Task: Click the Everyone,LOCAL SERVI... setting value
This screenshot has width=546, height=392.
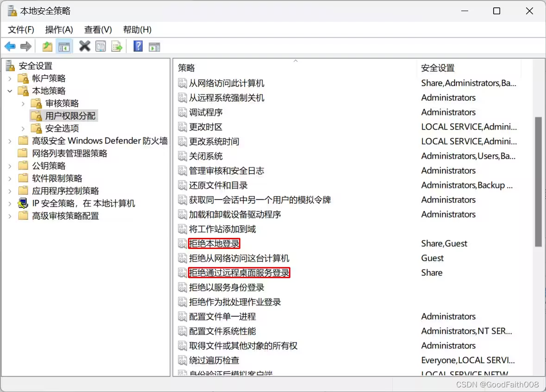Action: pyautogui.click(x=468, y=361)
